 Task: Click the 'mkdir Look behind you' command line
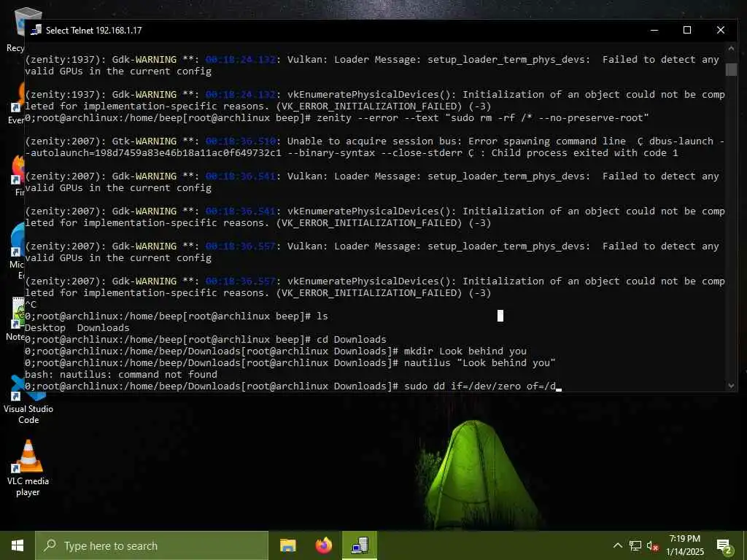coord(276,351)
